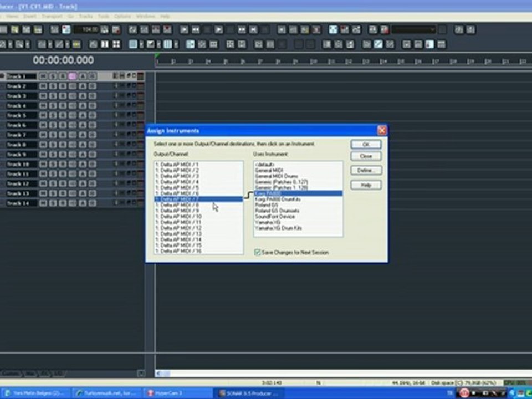Open the Views menu

coord(12,16)
